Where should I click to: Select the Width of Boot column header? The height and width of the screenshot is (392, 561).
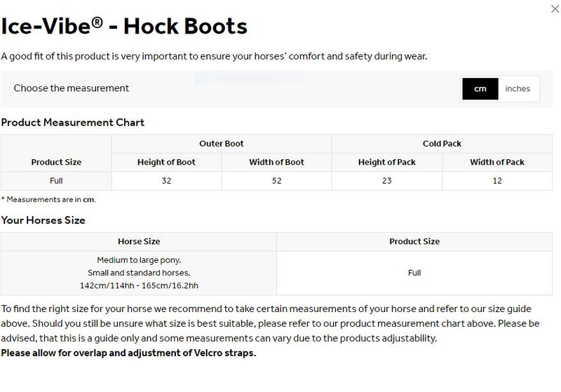click(x=276, y=162)
